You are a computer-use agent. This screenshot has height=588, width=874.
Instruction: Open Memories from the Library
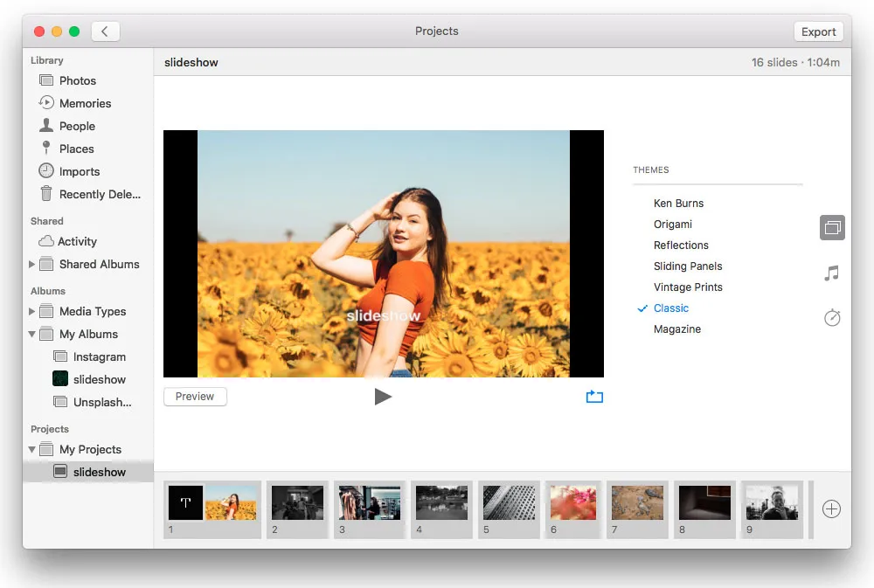pyautogui.click(x=85, y=103)
